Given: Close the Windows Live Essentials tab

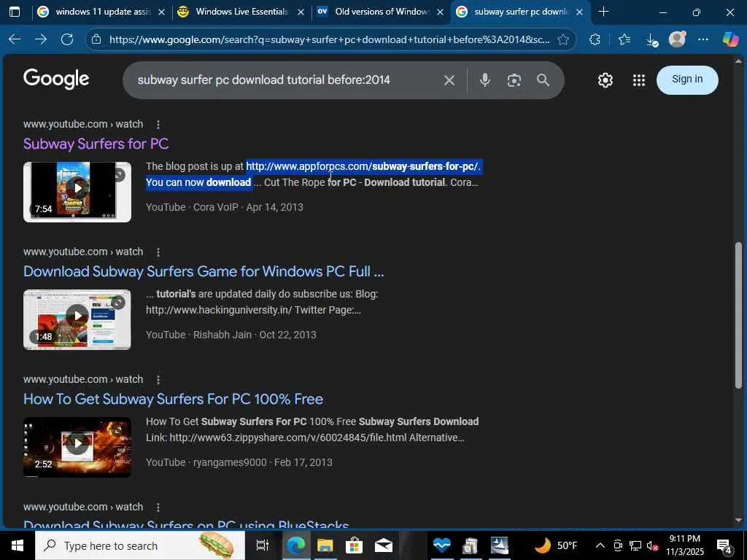Looking at the screenshot, I should (x=301, y=12).
